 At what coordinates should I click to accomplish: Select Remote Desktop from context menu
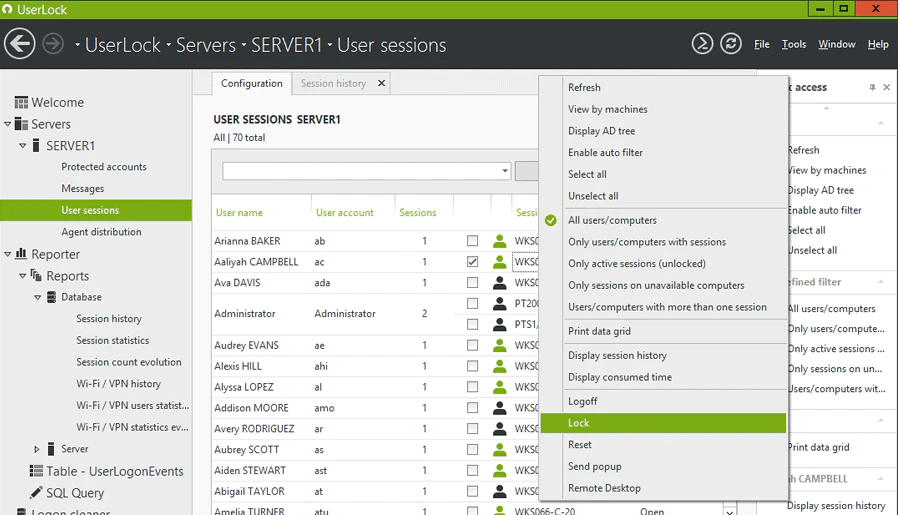(663, 488)
